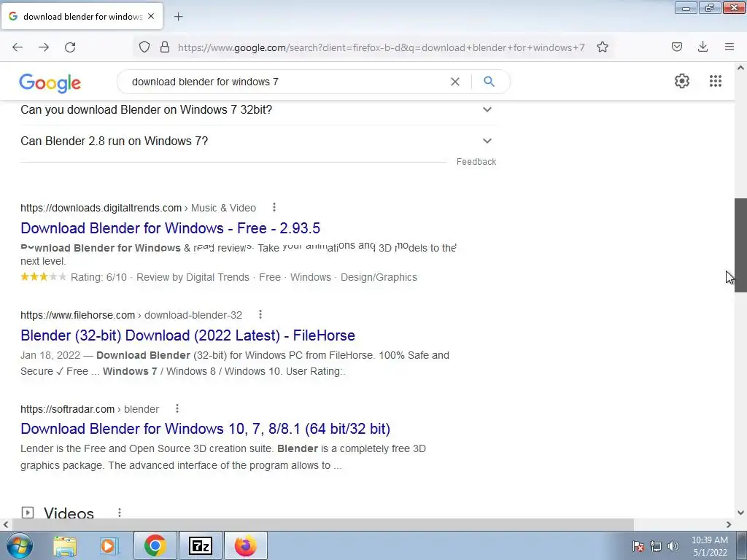
Task: Click the Videos section heading
Action: coord(69,513)
